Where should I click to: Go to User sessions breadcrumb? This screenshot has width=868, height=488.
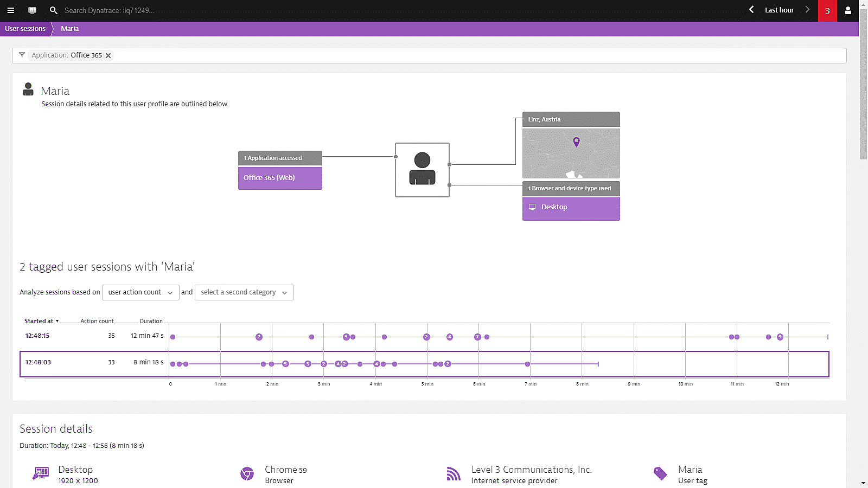point(25,29)
